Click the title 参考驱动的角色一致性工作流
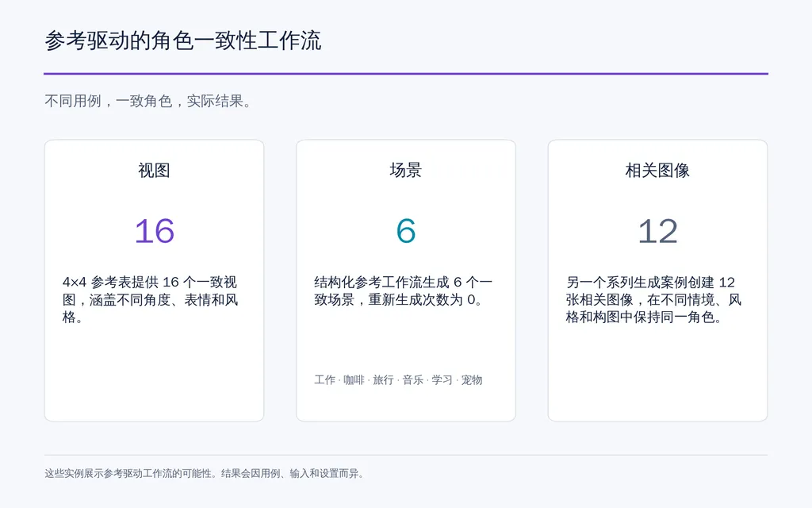Screen dimensions: 812x508 tap(183, 40)
